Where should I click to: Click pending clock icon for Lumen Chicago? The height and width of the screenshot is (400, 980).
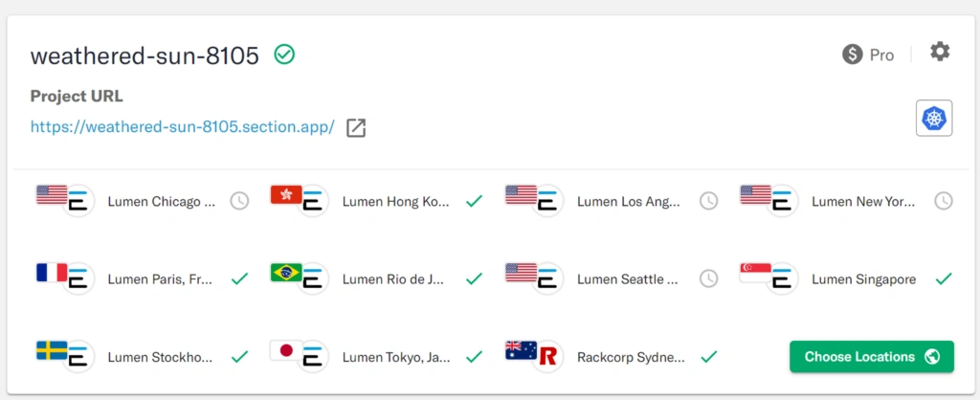pos(239,201)
